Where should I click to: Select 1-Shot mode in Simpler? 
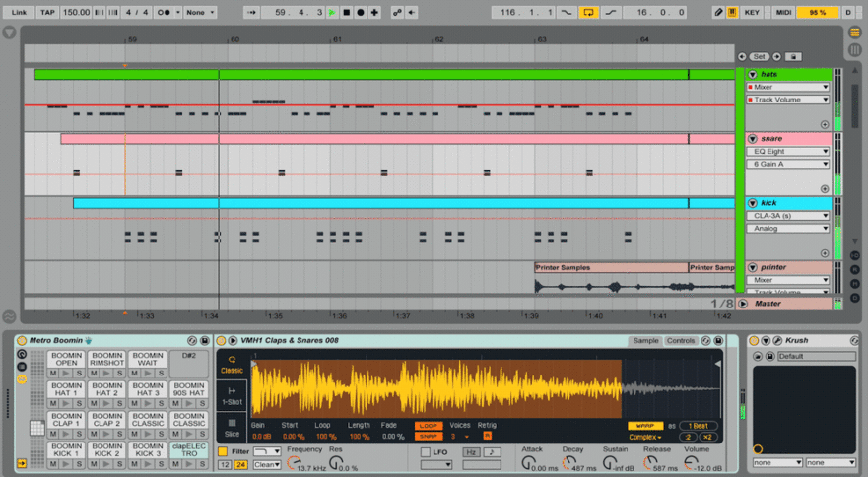(232, 395)
